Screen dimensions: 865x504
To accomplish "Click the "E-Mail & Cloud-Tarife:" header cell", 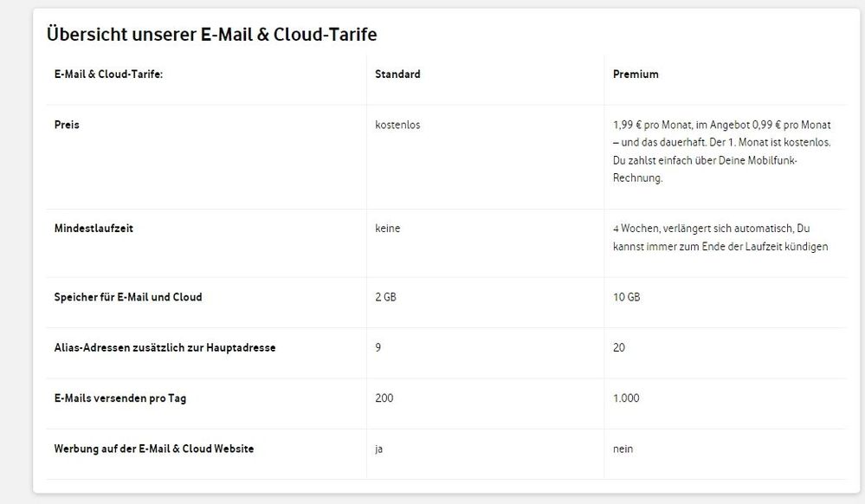I will pyautogui.click(x=108, y=74).
